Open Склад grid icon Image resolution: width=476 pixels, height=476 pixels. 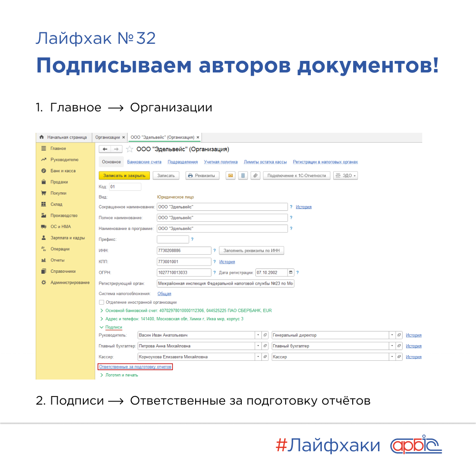44,204
